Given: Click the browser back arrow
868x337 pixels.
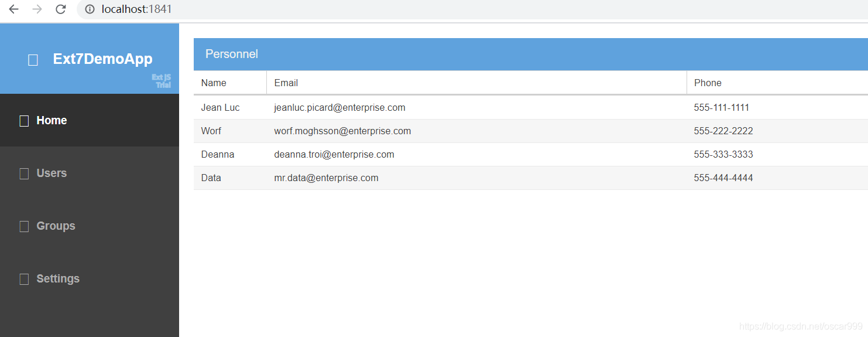Looking at the screenshot, I should [13, 9].
